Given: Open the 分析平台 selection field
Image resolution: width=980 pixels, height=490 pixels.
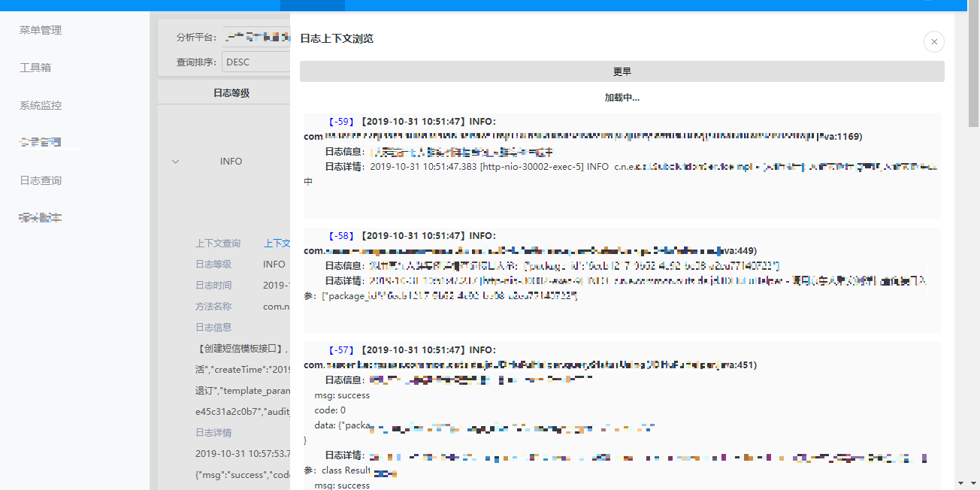Looking at the screenshot, I should (256, 37).
